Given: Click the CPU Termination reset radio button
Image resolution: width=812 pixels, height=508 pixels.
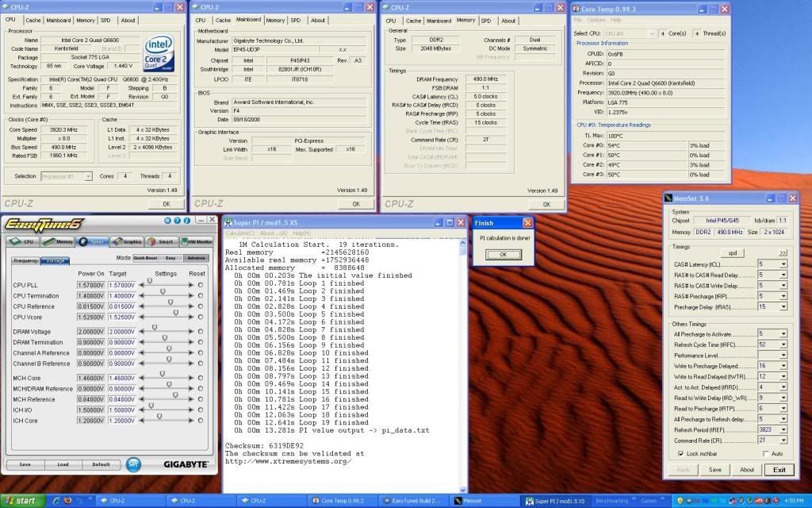Looking at the screenshot, I should pyautogui.click(x=201, y=295).
